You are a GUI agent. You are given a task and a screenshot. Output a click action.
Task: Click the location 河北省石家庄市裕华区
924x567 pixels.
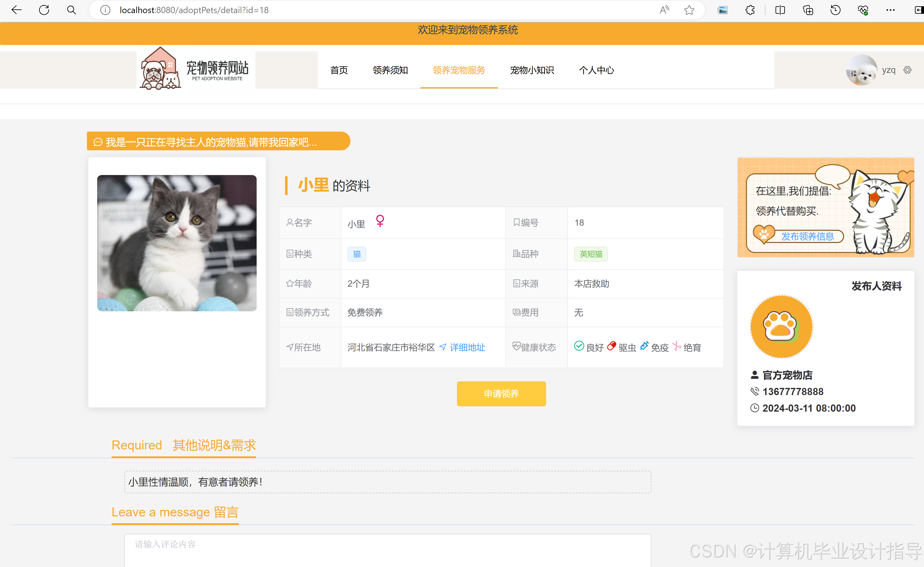[391, 347]
